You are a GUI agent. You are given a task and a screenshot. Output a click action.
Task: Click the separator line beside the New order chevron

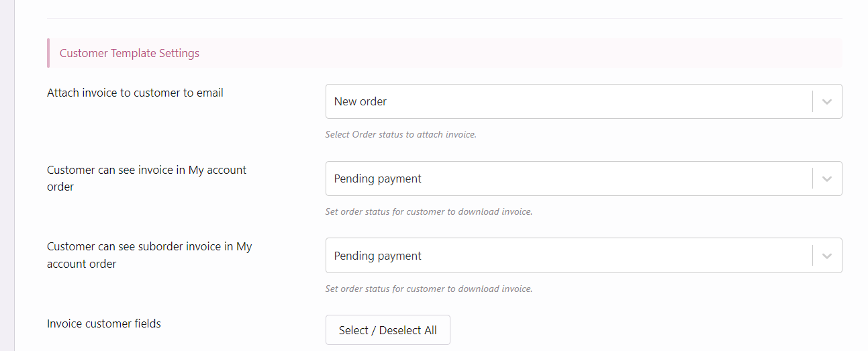[x=812, y=101]
